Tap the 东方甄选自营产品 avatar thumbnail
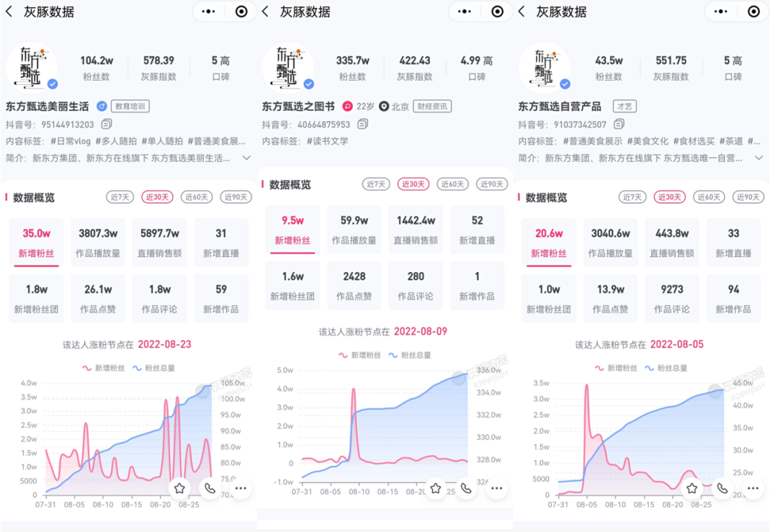The width and height of the screenshot is (778, 532). click(545, 67)
